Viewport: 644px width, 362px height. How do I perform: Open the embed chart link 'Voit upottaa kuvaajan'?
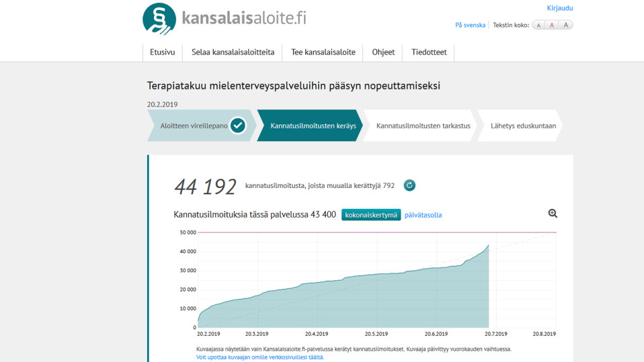click(260, 357)
